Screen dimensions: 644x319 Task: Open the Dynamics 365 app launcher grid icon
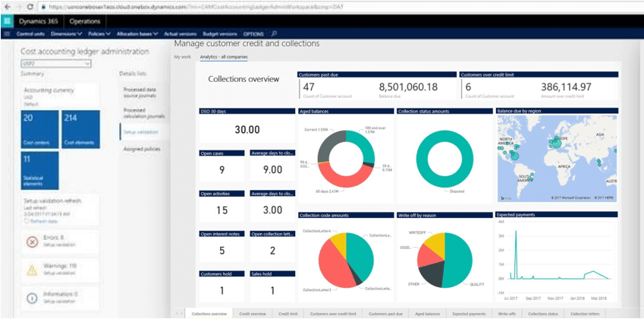7,21
